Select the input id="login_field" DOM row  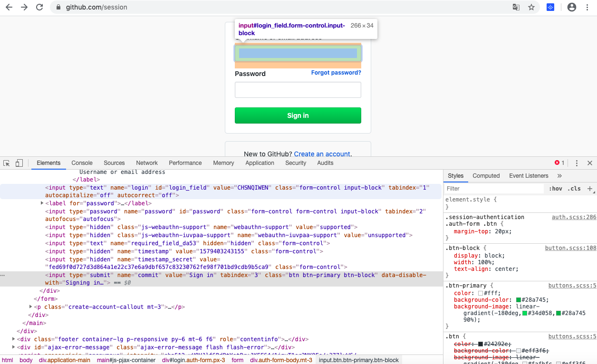tap(221, 192)
